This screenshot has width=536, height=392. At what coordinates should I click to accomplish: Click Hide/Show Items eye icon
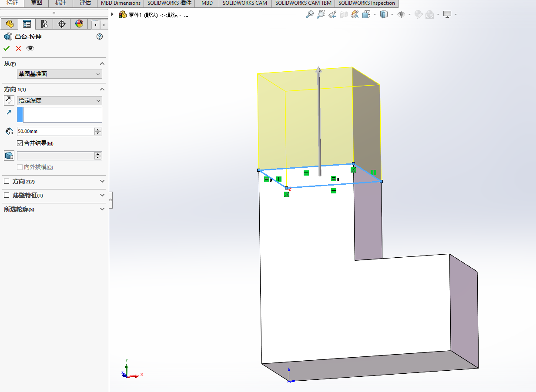(x=401, y=14)
